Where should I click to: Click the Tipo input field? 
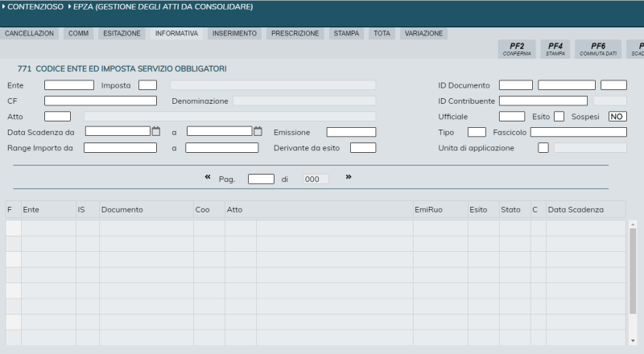pos(477,132)
